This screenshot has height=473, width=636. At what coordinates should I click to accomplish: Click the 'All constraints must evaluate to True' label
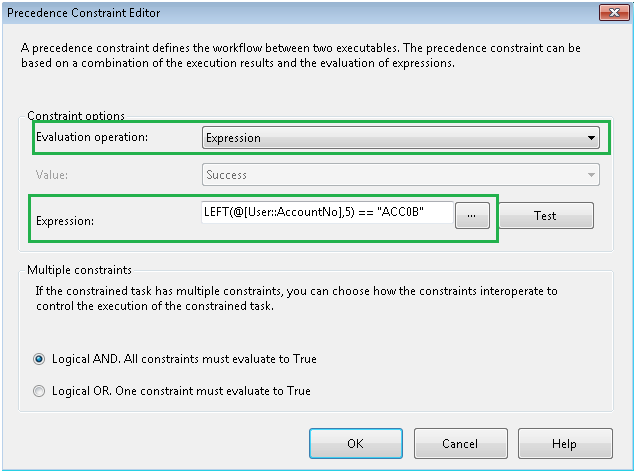(x=220, y=359)
